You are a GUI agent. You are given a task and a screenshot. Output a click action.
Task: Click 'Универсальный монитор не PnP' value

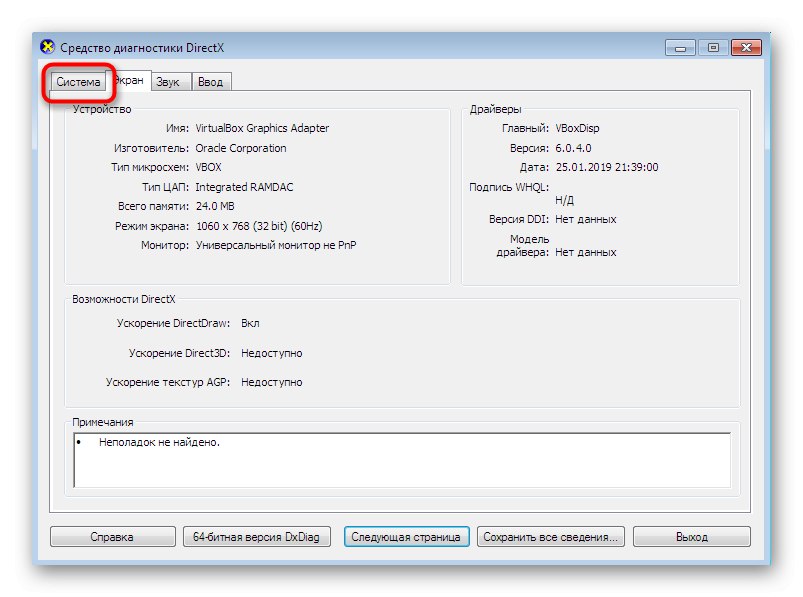[276, 245]
